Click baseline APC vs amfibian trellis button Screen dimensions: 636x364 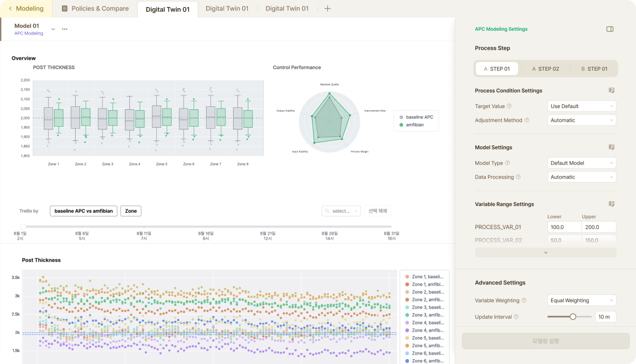(83, 211)
